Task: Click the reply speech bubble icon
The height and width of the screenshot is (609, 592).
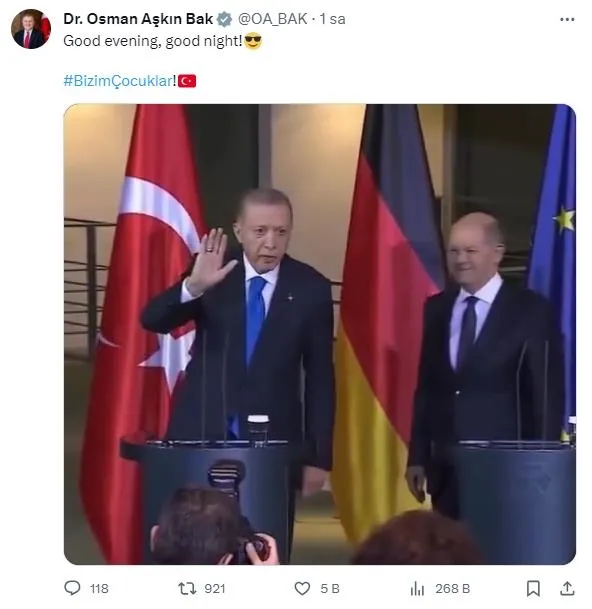Action: [72, 588]
